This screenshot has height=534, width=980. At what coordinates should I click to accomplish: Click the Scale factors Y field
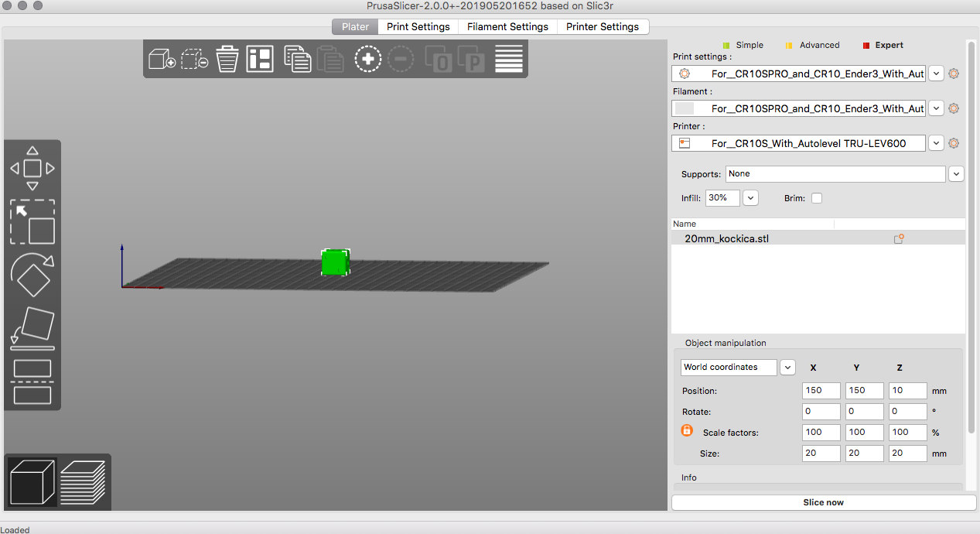click(x=865, y=433)
